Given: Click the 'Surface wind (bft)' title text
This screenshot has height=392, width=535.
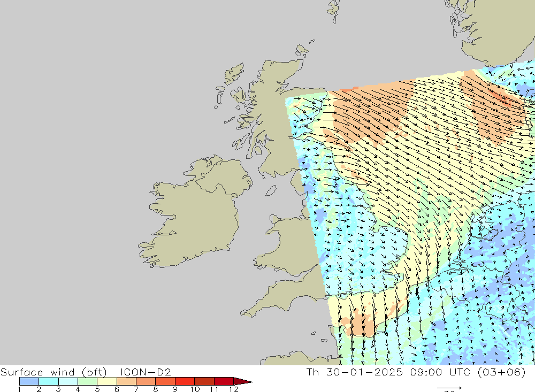Looking at the screenshot, I should [x=53, y=372].
